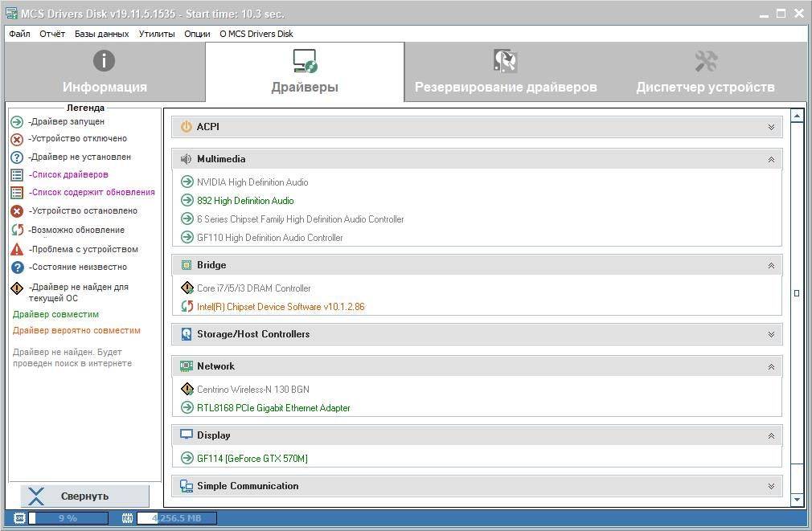Select GF110 High Definition Audio Controller

coord(270,238)
